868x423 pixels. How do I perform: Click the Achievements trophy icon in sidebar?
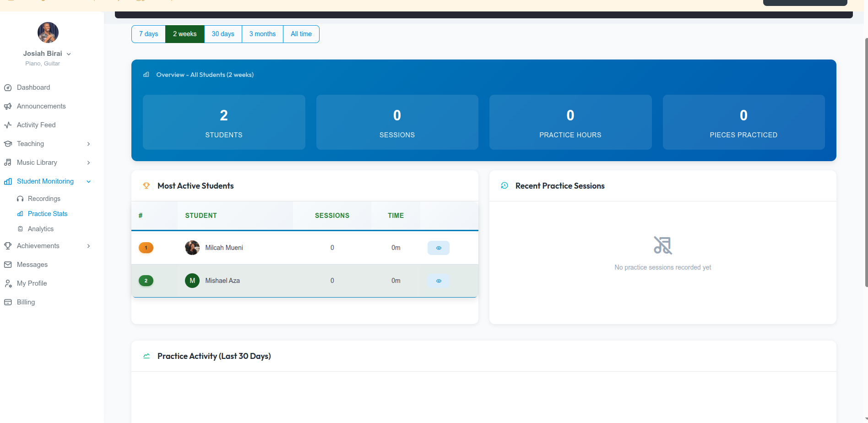pos(8,246)
